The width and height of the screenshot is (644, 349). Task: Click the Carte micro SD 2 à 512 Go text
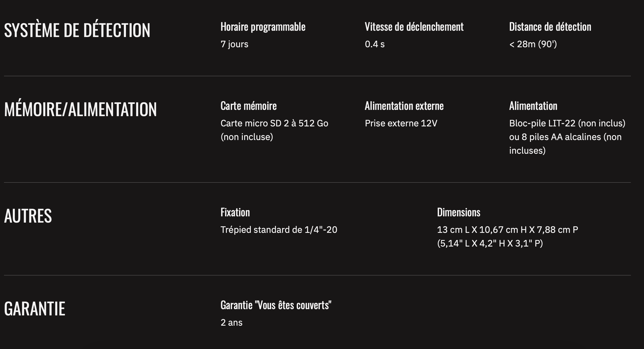274,130
